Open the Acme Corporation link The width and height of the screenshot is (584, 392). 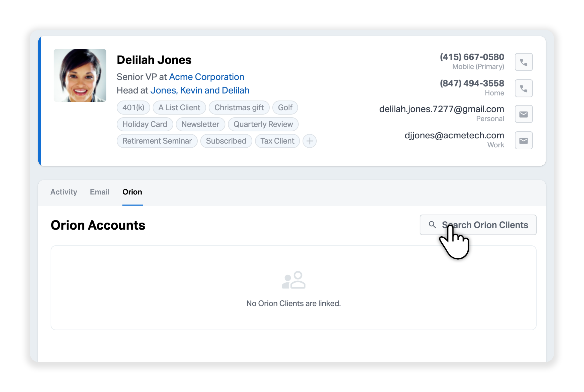[x=207, y=77]
